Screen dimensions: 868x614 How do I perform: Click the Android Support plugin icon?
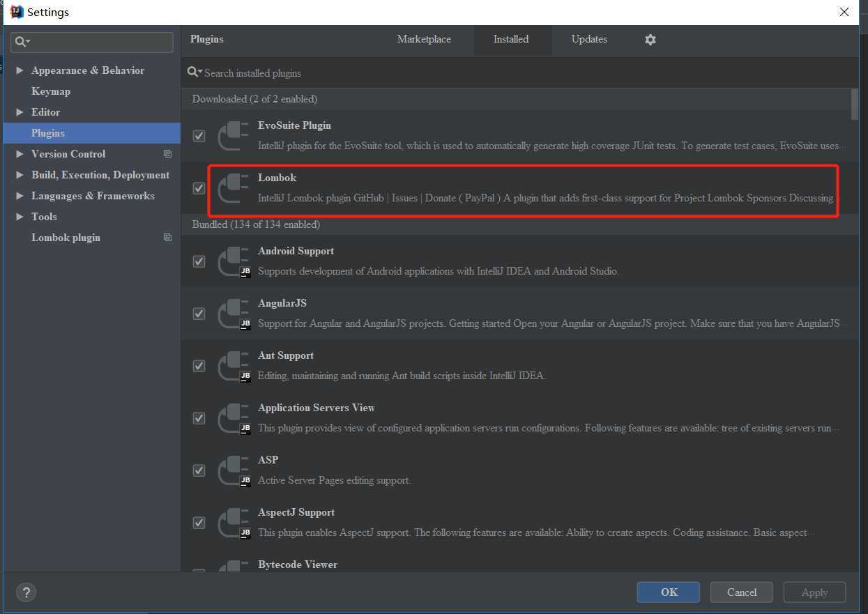[x=233, y=261]
